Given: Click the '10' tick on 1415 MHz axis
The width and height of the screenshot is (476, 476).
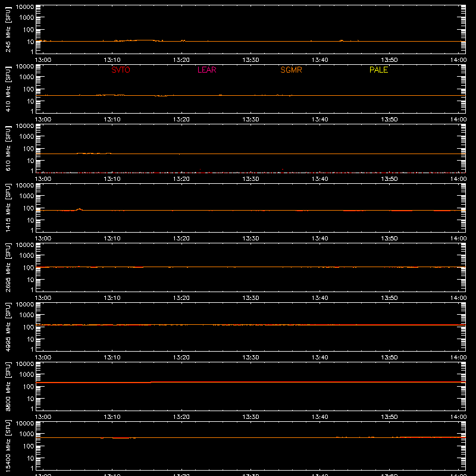Looking at the screenshot, I should coord(30,220).
